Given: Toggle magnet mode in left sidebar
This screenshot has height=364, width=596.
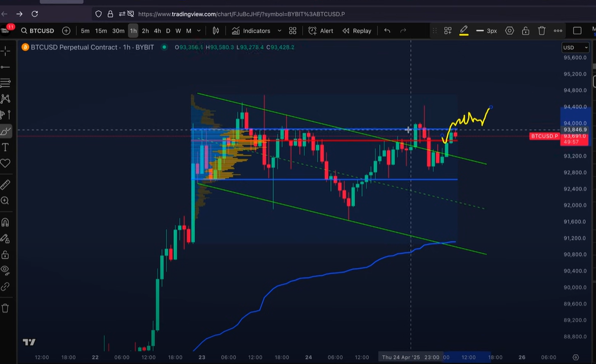Looking at the screenshot, I should (x=5, y=222).
